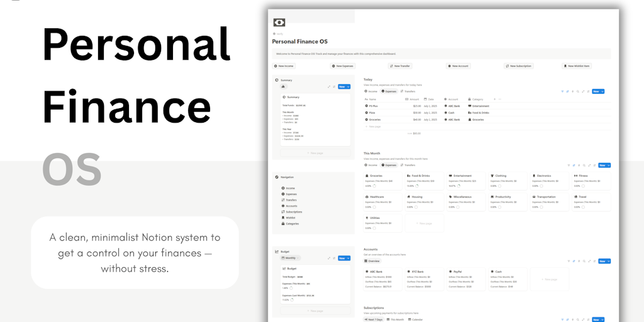Click New page row below Today table
Image resolution: width=644 pixels, height=322 pixels.
point(487,126)
